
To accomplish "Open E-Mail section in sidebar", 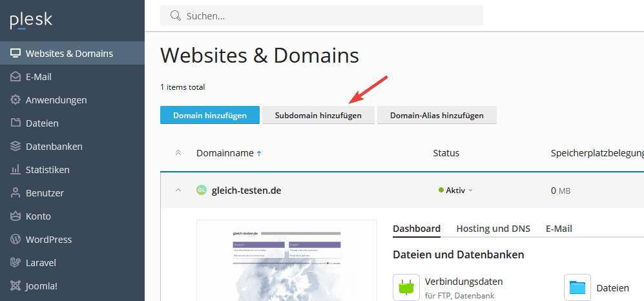I will coord(72,77).
